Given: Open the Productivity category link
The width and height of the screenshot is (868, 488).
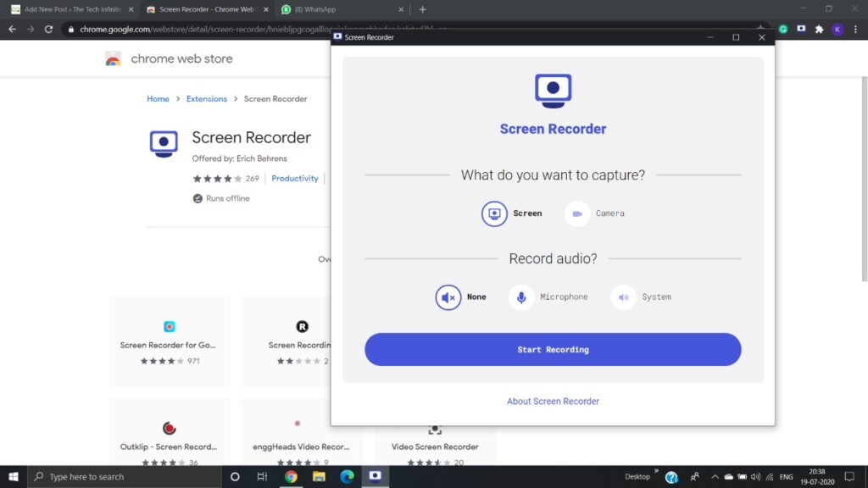Looking at the screenshot, I should pos(294,178).
